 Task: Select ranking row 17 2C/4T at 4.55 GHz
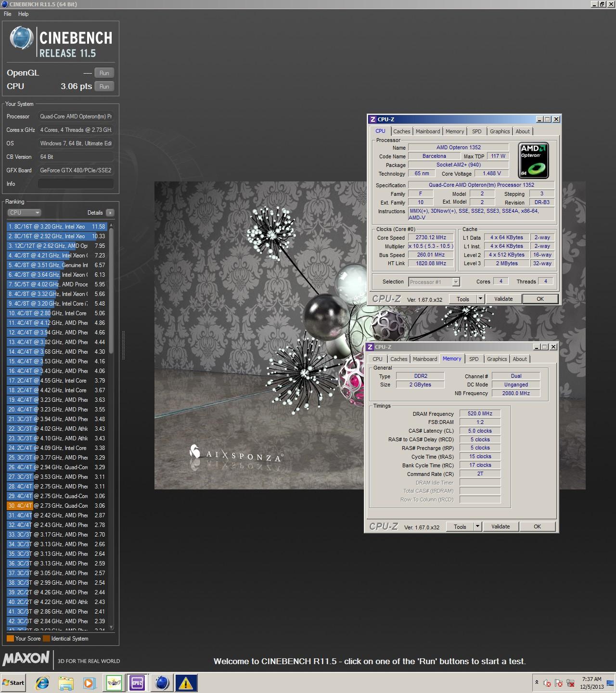click(57, 381)
